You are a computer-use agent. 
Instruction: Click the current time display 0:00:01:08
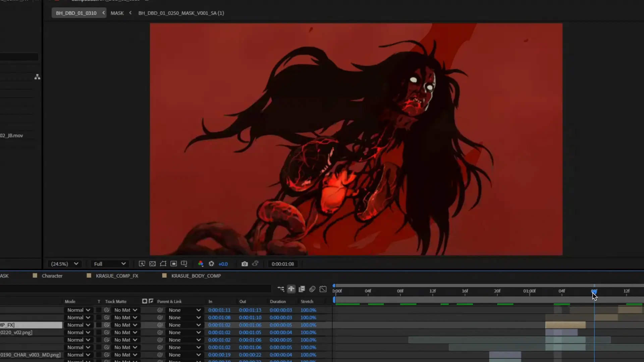coord(282,264)
